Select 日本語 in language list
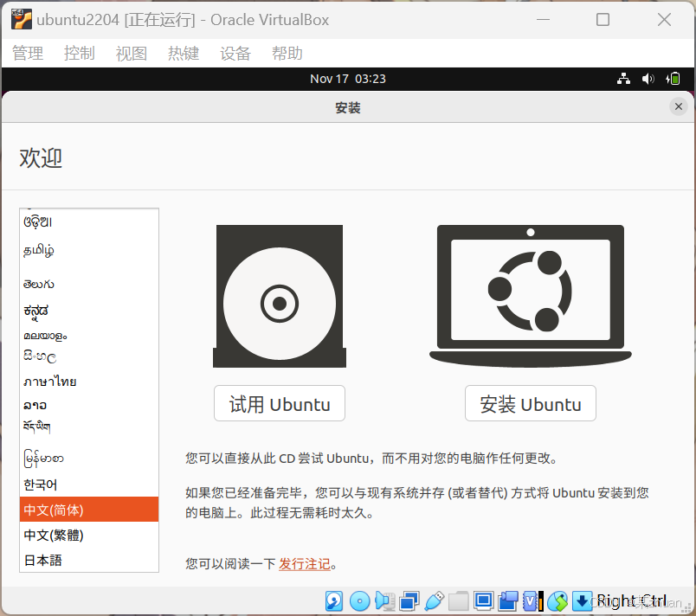Image resolution: width=696 pixels, height=616 pixels. 89,560
